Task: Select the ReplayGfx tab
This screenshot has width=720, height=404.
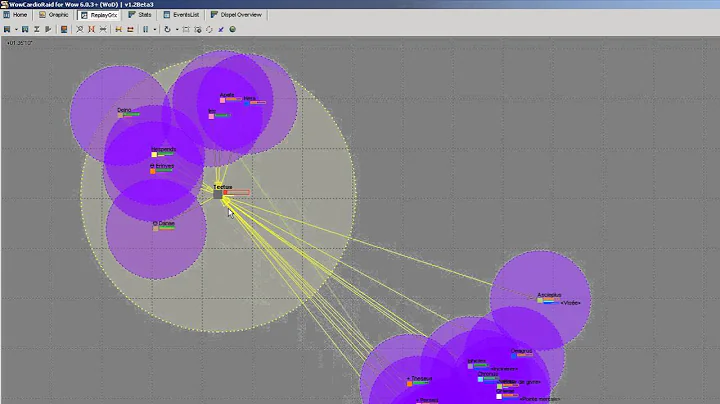Action: [x=99, y=15]
